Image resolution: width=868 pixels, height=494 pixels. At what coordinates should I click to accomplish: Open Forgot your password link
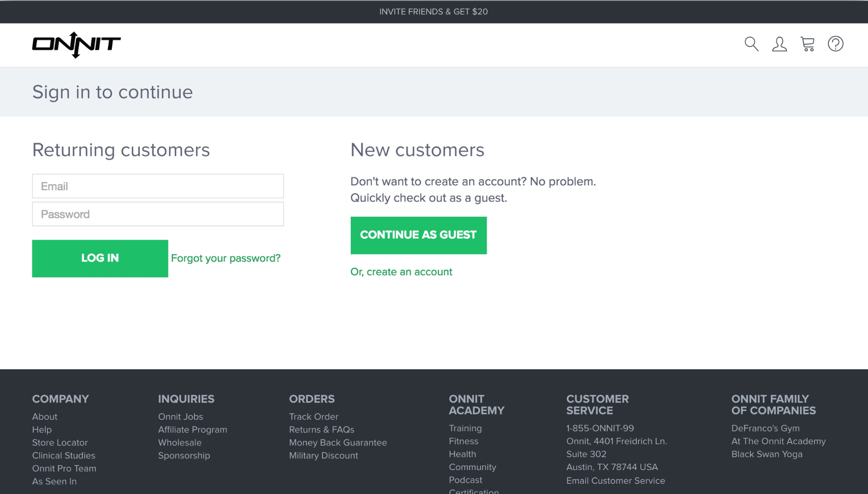pos(226,258)
